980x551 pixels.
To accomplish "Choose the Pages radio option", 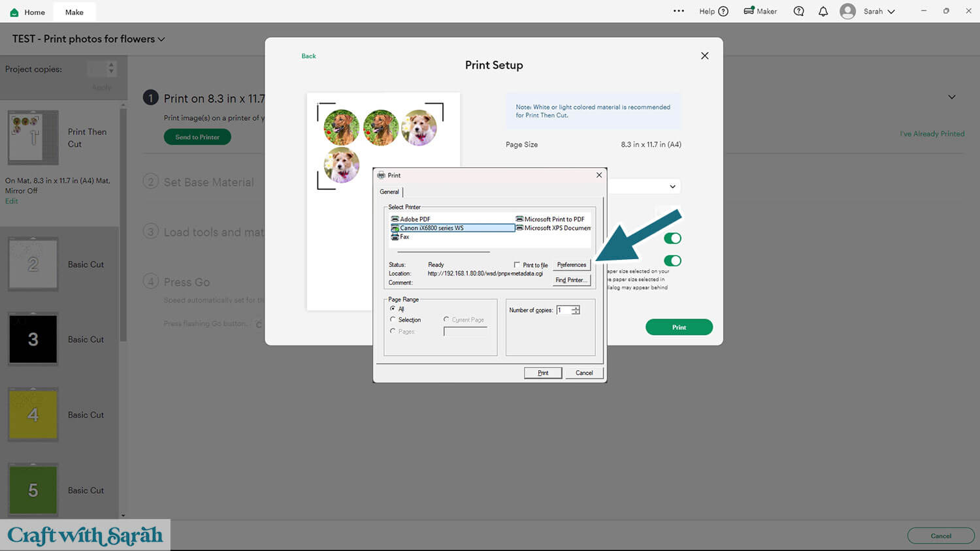I will 393,331.
